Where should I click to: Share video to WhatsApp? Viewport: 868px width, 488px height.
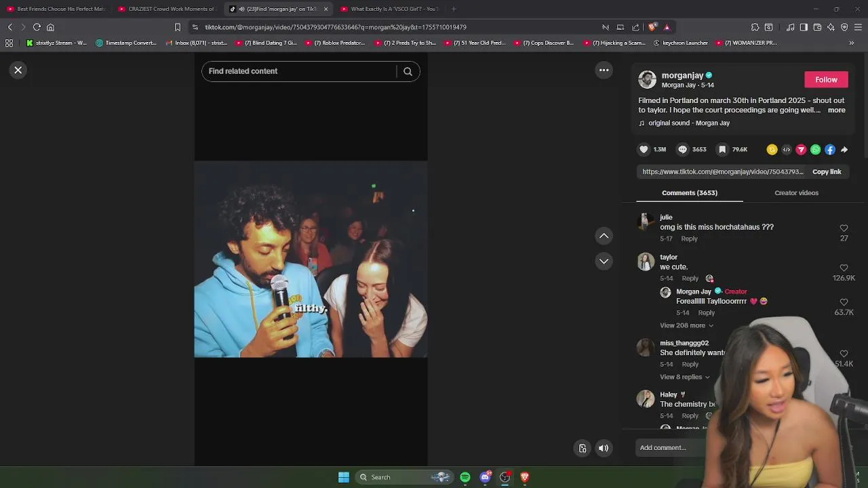816,149
